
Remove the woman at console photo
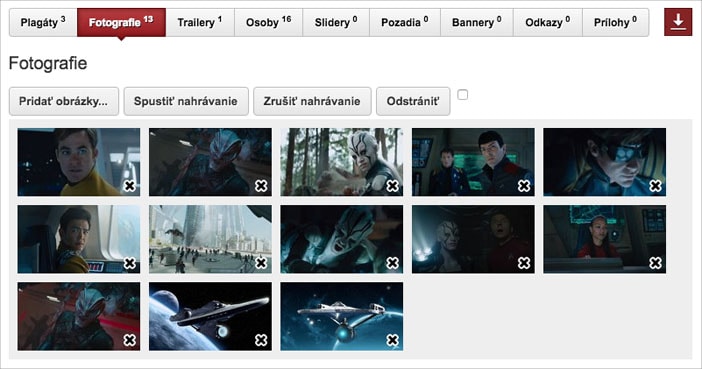655,263
